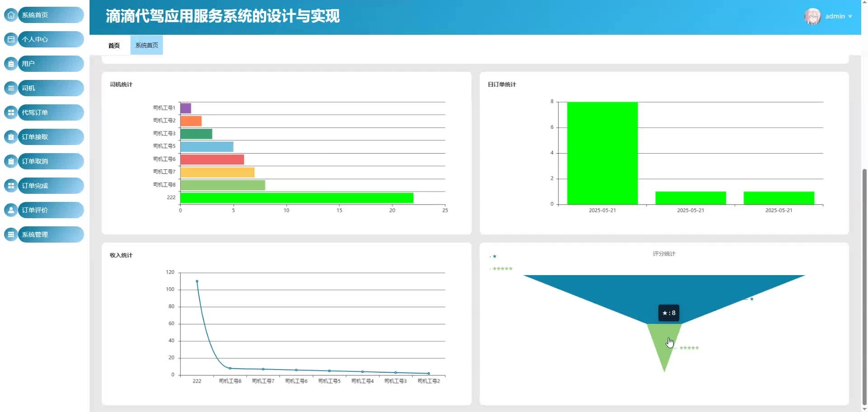Click the icon beside 系统管理
Image resolution: width=868 pixels, height=412 pixels.
coord(11,234)
